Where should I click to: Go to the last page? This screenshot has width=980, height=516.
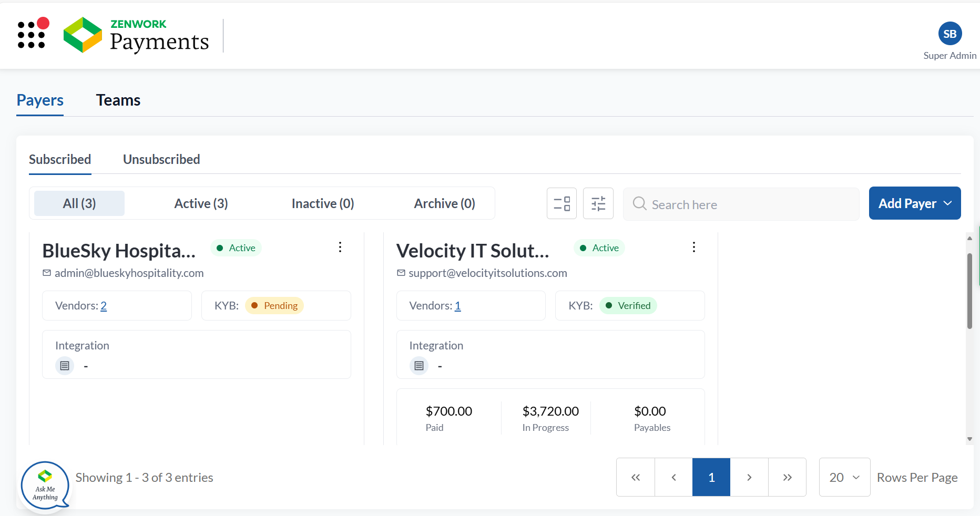(787, 477)
